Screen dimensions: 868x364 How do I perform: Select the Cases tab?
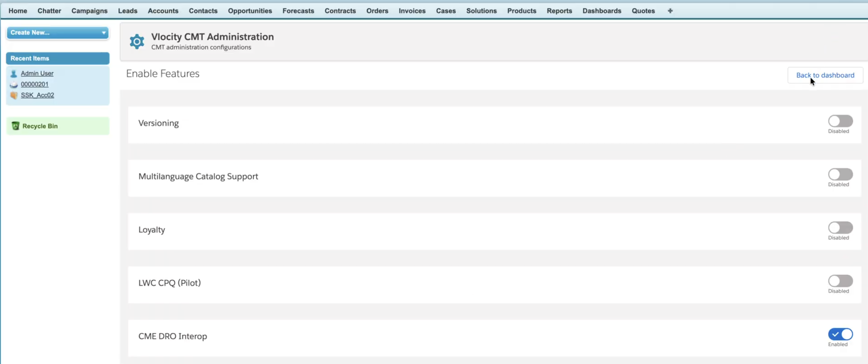tap(446, 11)
